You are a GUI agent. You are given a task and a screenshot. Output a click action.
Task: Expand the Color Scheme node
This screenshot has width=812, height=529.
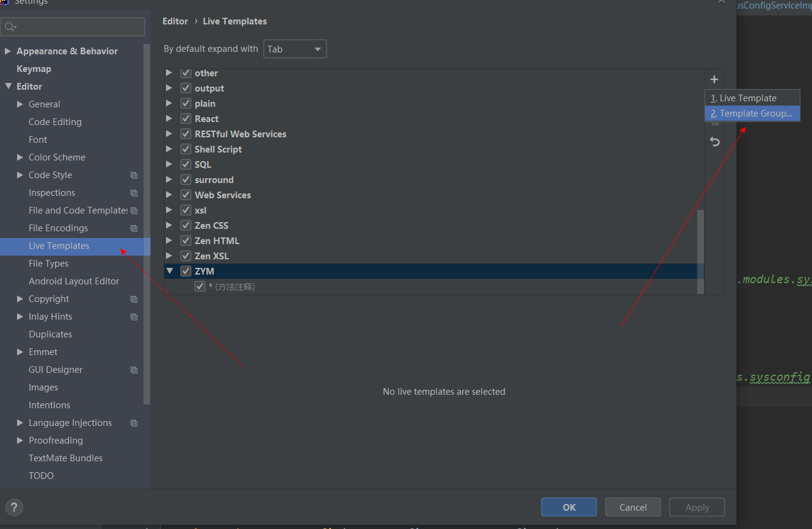tap(20, 157)
